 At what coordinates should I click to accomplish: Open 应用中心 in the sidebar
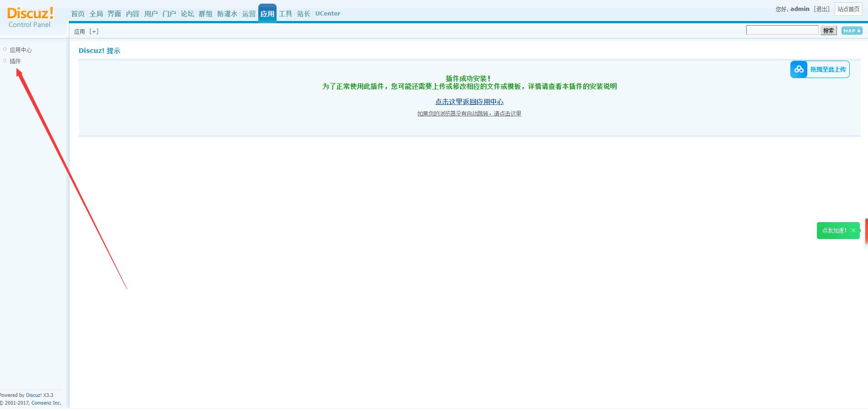point(21,50)
